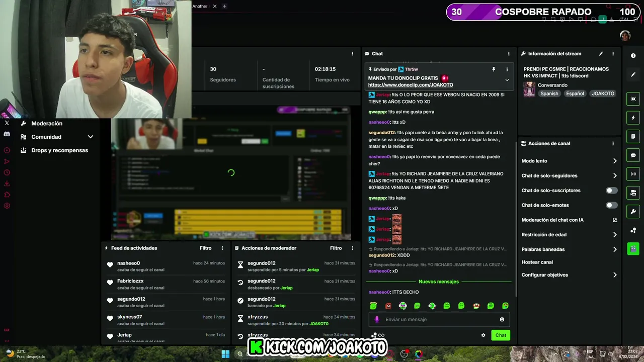Open Configurar objetivos arrow
Image resolution: width=644 pixels, height=362 pixels.
tap(614, 275)
